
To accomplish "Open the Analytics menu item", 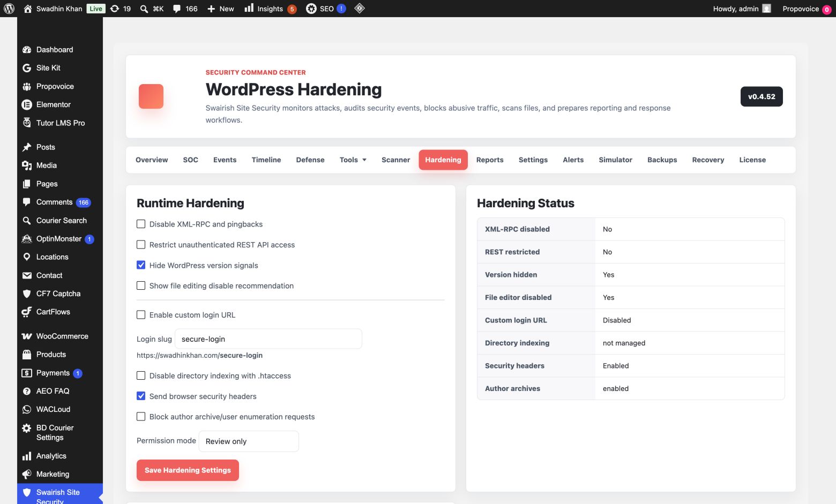I will (51, 456).
